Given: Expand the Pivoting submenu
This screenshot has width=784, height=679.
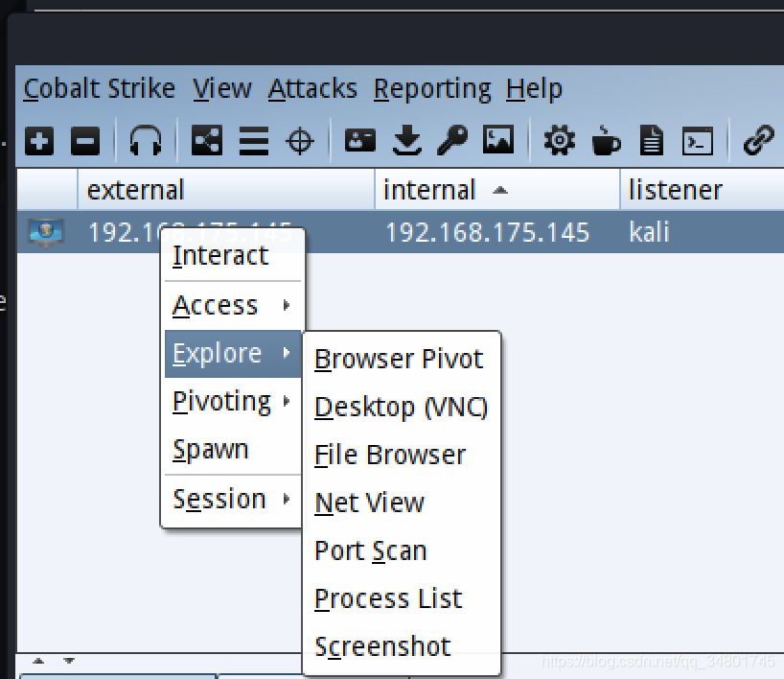Looking at the screenshot, I should tap(233, 401).
